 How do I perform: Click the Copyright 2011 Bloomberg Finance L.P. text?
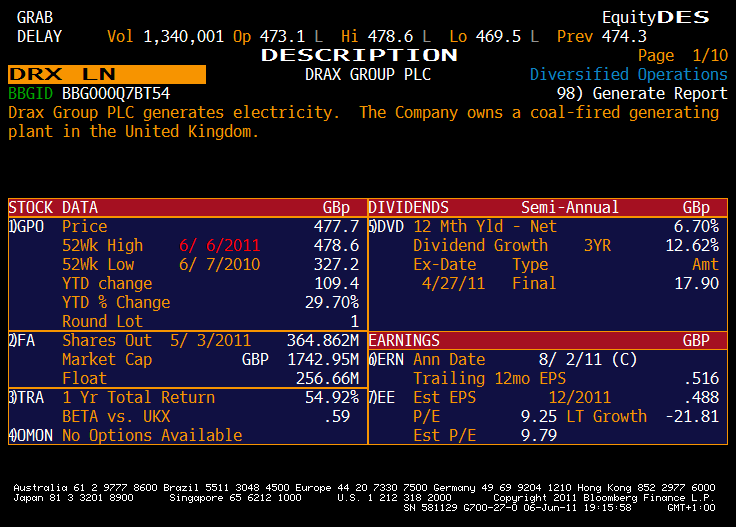click(x=604, y=497)
